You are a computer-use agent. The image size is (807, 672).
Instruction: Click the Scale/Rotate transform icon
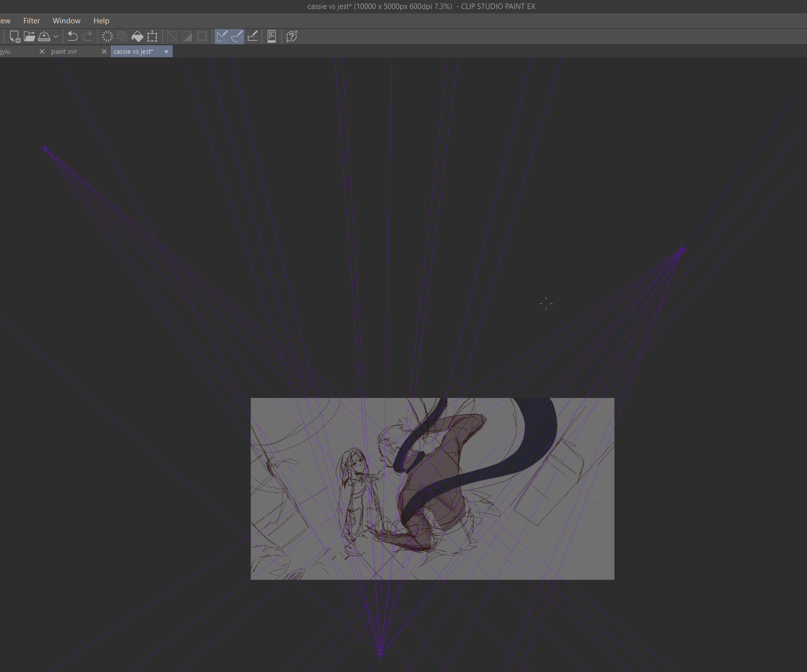tap(152, 36)
